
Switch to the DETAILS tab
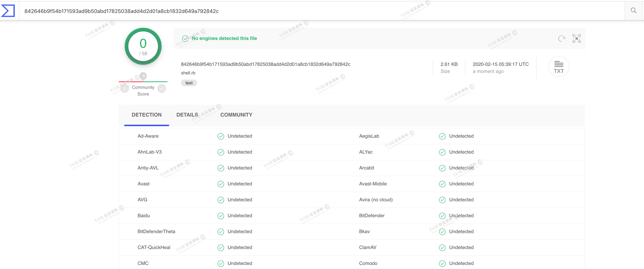[x=187, y=115]
